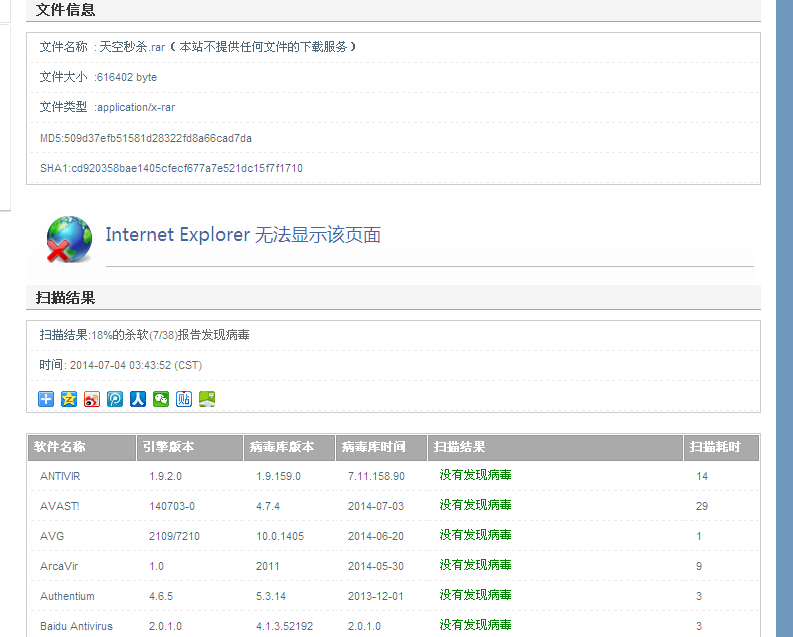
Task: Share to QQ Zone via yellow star icon
Action: point(69,399)
